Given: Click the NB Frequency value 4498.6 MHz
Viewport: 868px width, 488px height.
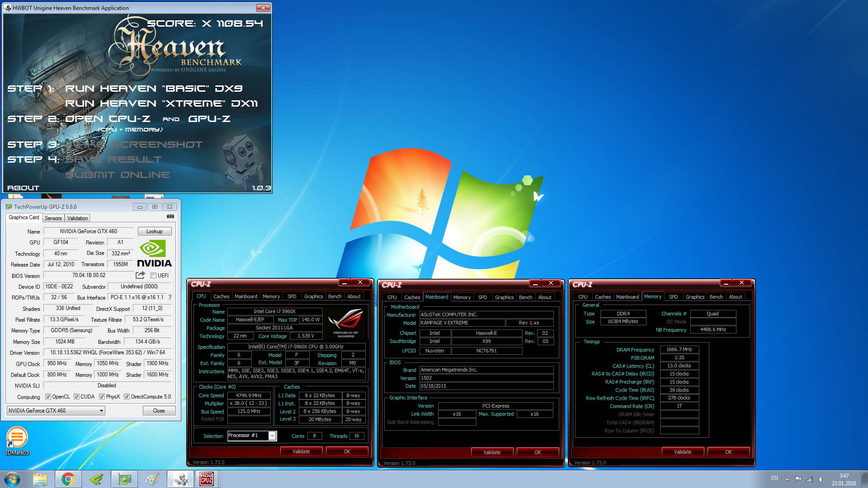Looking at the screenshot, I should click(x=713, y=329).
